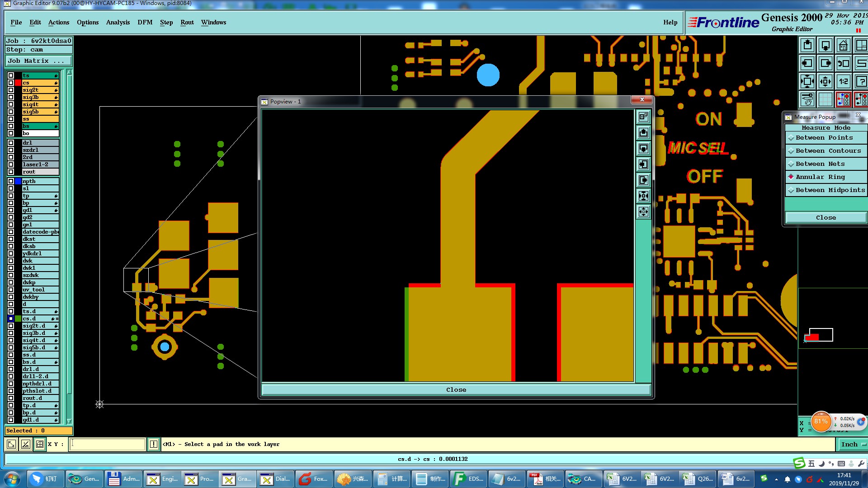Open the Inch units dropdown
The width and height of the screenshot is (868, 488).
pyautogui.click(x=852, y=444)
